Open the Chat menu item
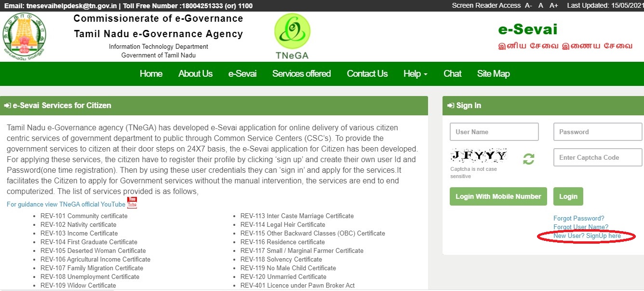644x291 pixels. click(x=453, y=74)
